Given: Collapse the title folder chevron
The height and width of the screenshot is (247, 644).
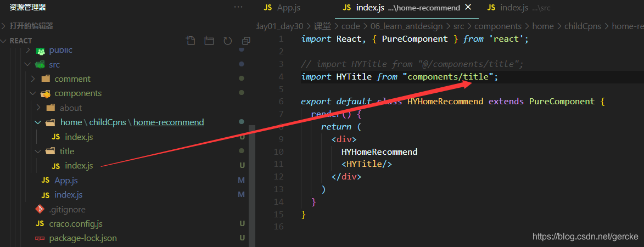Looking at the screenshot, I should coord(38,151).
